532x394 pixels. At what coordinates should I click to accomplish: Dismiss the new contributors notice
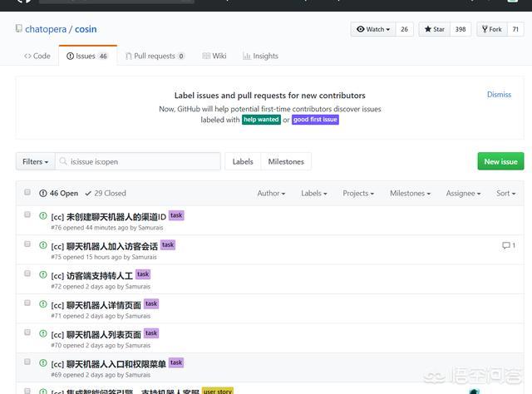coord(499,95)
